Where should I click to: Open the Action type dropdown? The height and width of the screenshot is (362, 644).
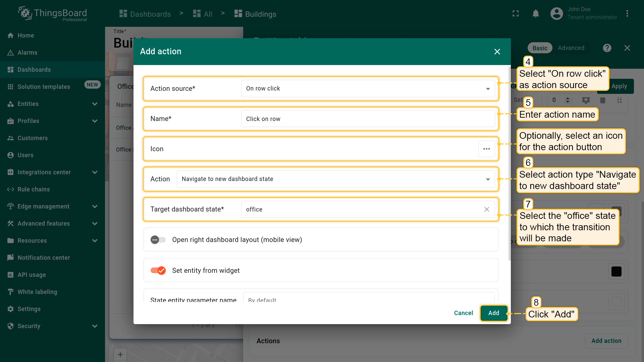tap(335, 179)
